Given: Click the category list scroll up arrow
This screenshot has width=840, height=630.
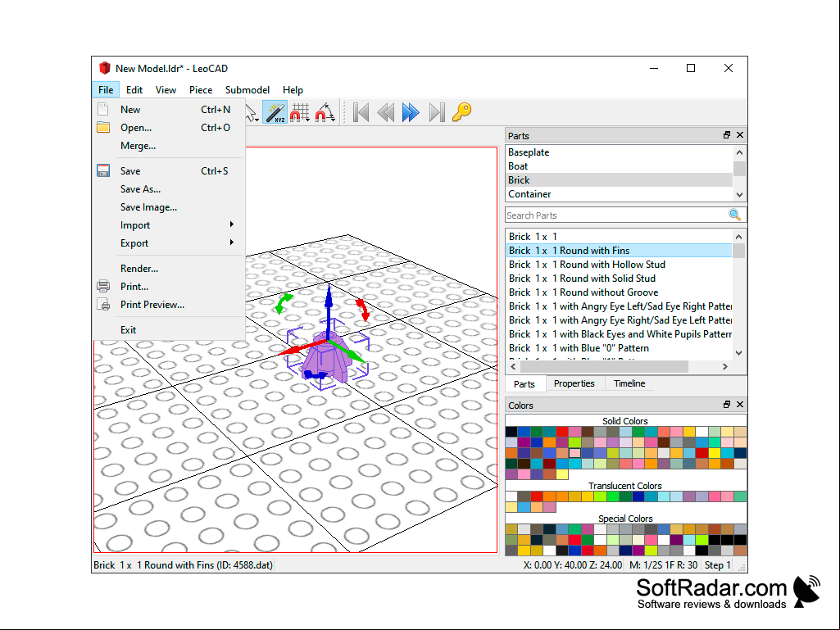Looking at the screenshot, I should [739, 152].
